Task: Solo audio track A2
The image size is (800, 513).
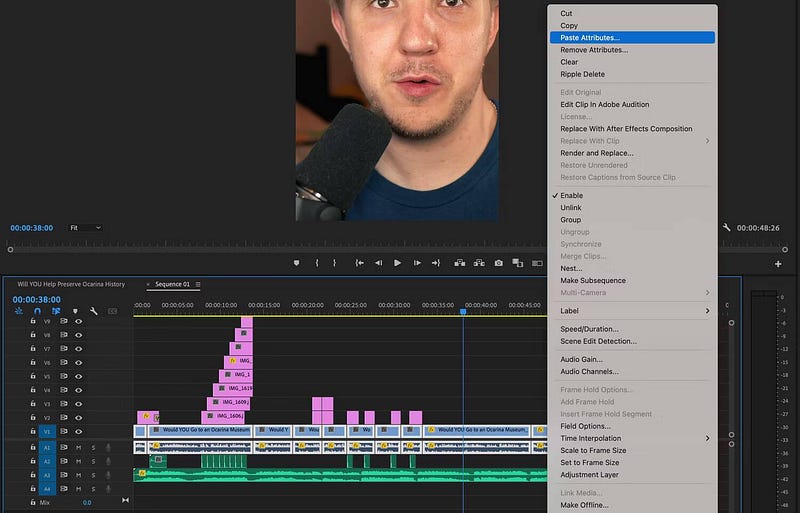Action: point(93,461)
